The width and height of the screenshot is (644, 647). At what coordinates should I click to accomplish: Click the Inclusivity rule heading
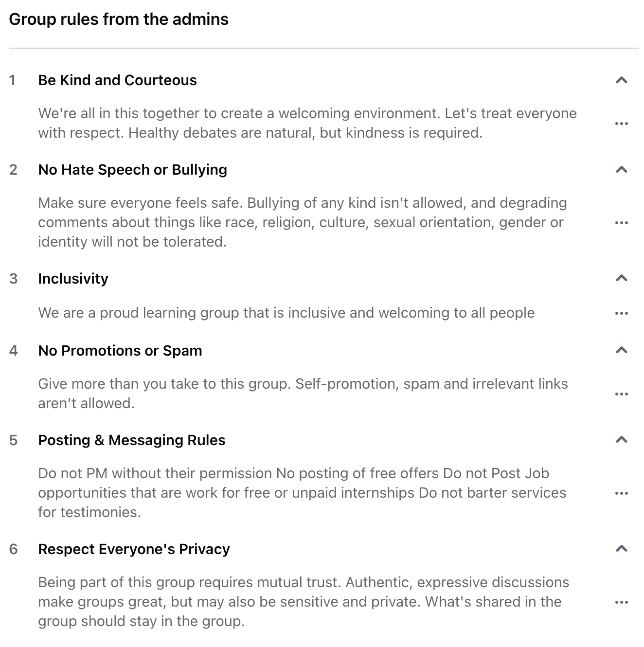point(73,279)
